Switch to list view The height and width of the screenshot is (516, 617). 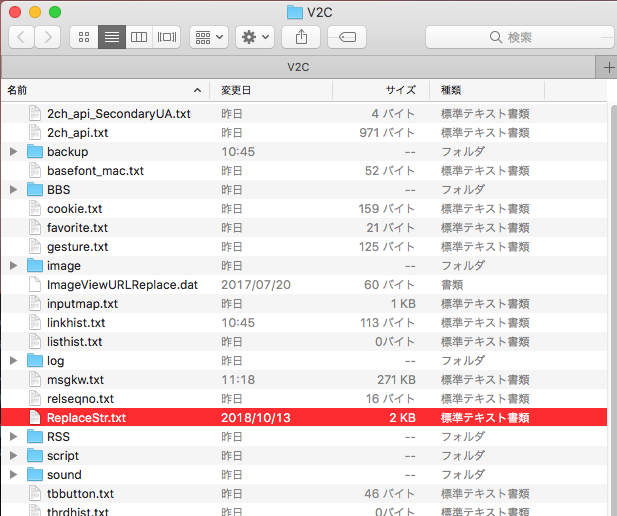(x=112, y=37)
